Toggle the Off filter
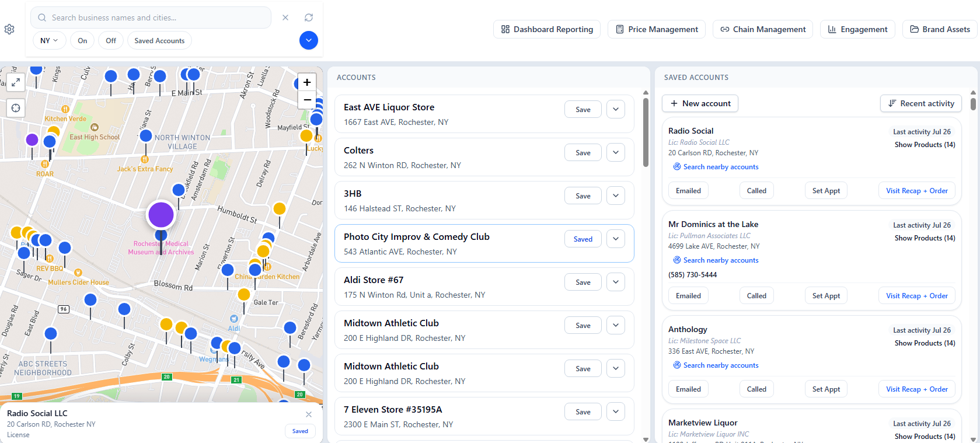This screenshot has height=443, width=980. 111,40
